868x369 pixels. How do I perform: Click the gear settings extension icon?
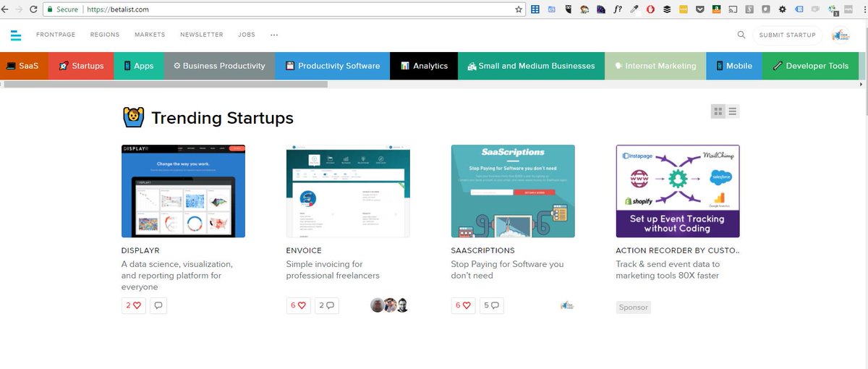782,9
